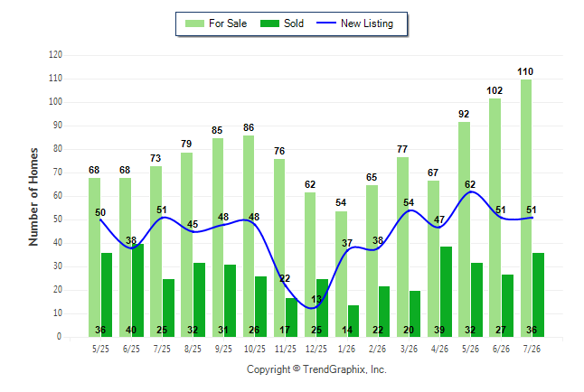Click the Sold legend dark green swatch

pos(269,23)
